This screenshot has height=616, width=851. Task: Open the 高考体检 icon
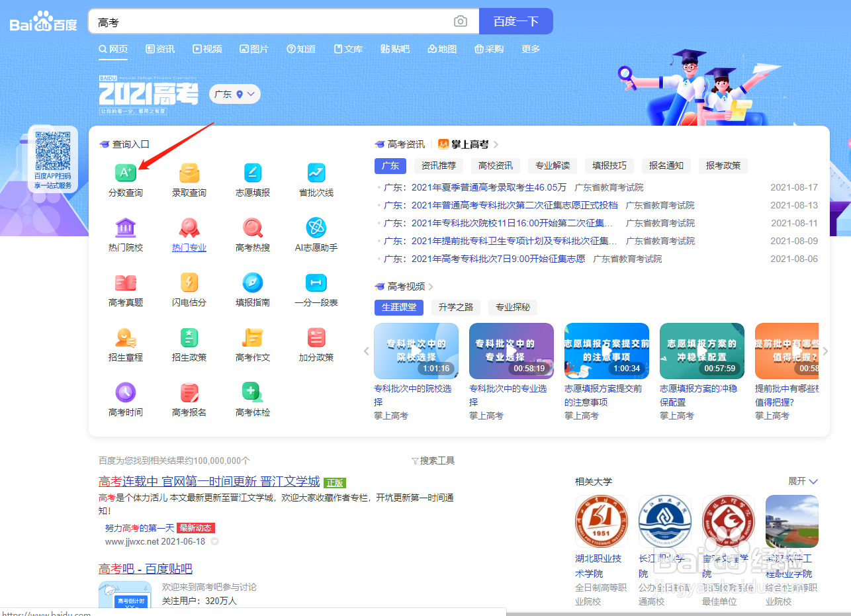point(253,392)
